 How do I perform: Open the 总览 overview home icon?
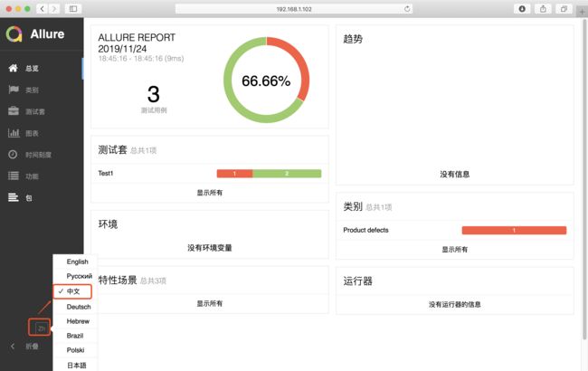click(x=14, y=68)
